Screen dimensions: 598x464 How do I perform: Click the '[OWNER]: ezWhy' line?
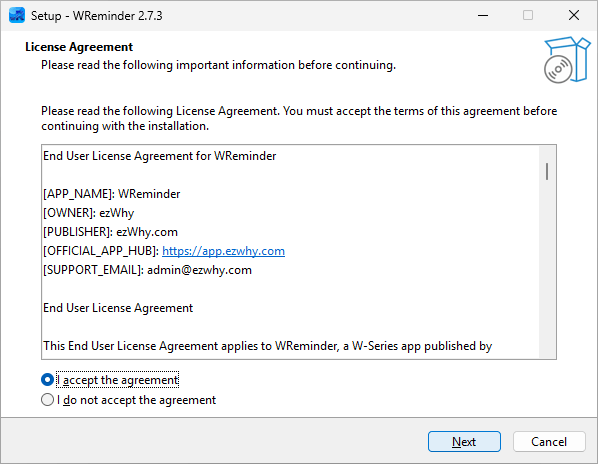tap(88, 213)
